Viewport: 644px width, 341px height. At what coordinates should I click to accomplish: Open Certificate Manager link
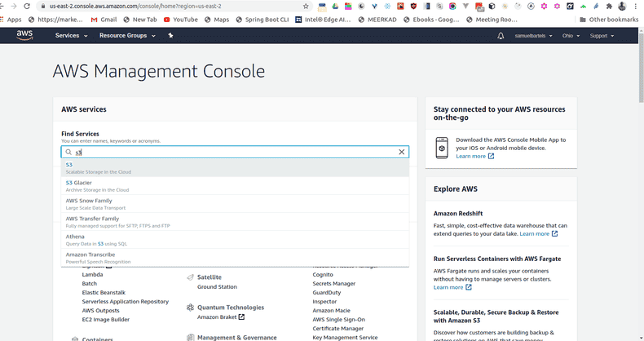pos(338,329)
